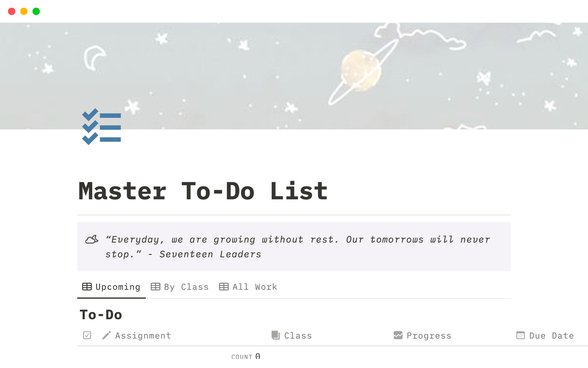588x368 pixels.
Task: Enable a new assignment checkbox
Action: 87,335
